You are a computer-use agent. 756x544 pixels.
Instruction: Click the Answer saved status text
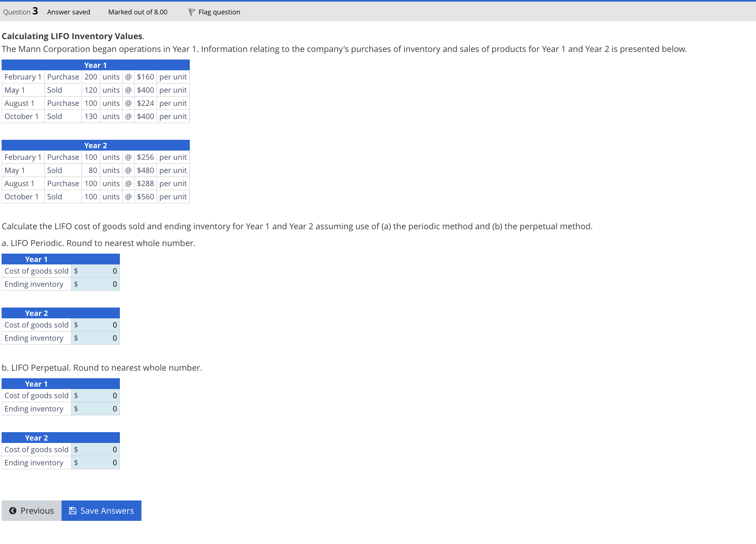(x=68, y=12)
